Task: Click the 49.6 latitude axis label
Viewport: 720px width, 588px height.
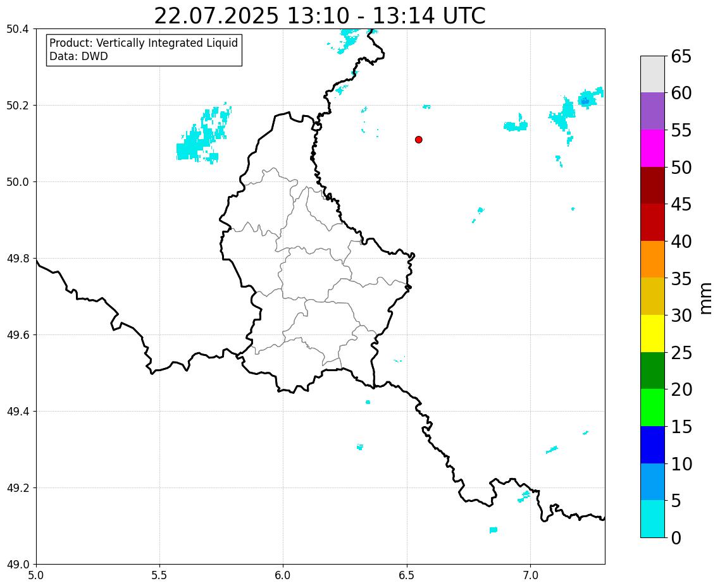Action: (18, 335)
